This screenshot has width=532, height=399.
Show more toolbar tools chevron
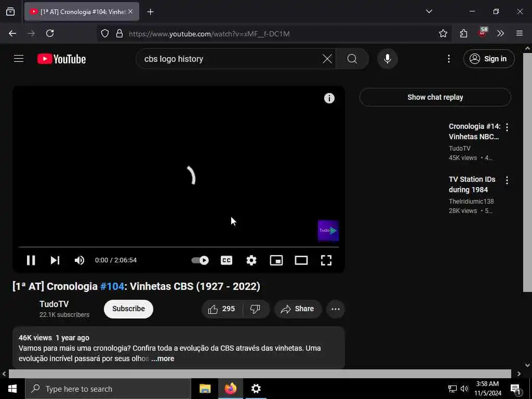500,33
